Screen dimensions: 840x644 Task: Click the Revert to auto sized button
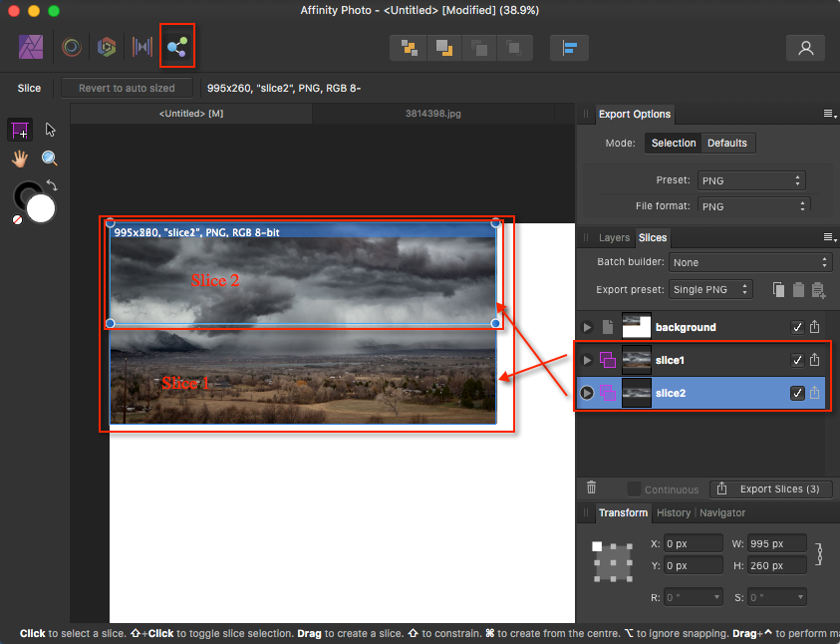pyautogui.click(x=127, y=88)
